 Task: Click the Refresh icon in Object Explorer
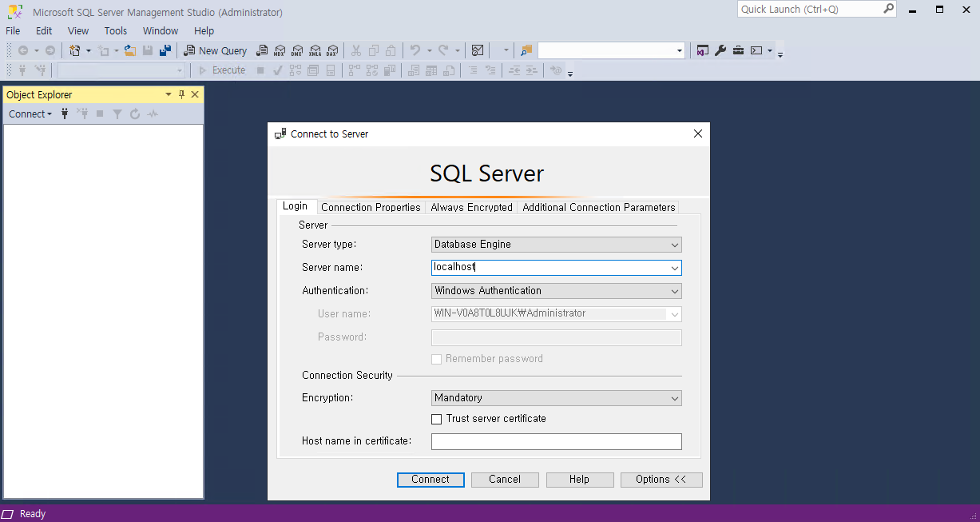point(135,114)
